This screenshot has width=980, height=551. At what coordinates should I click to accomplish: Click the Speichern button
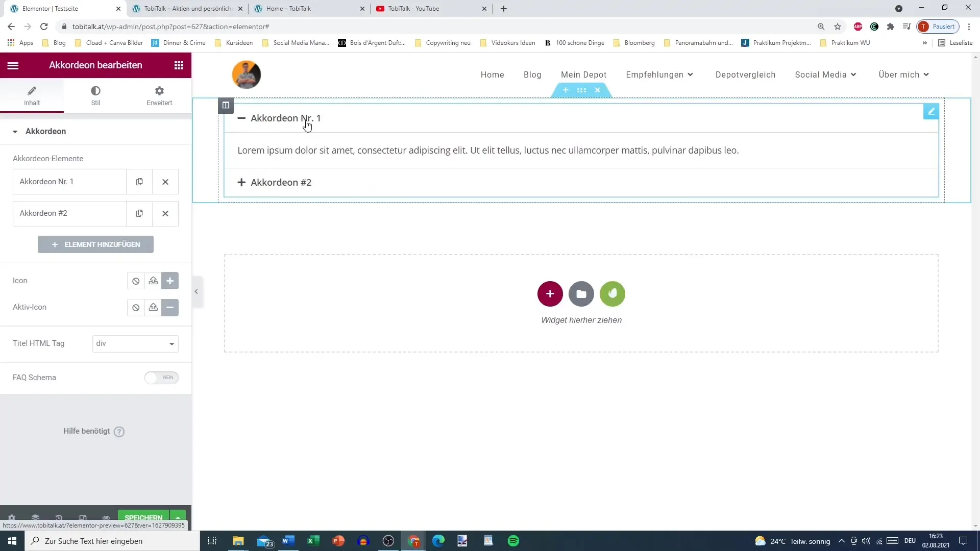(x=143, y=517)
